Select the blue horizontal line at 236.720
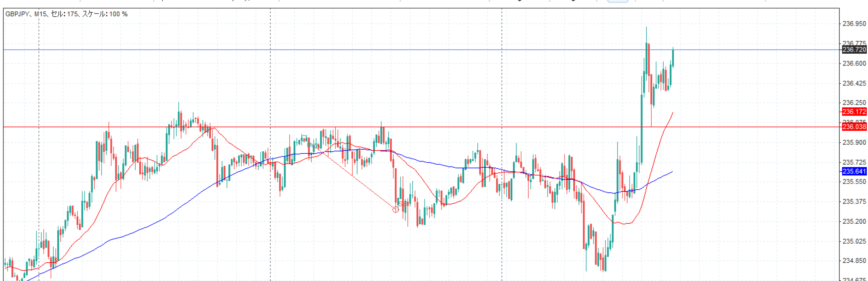 [x=407, y=50]
